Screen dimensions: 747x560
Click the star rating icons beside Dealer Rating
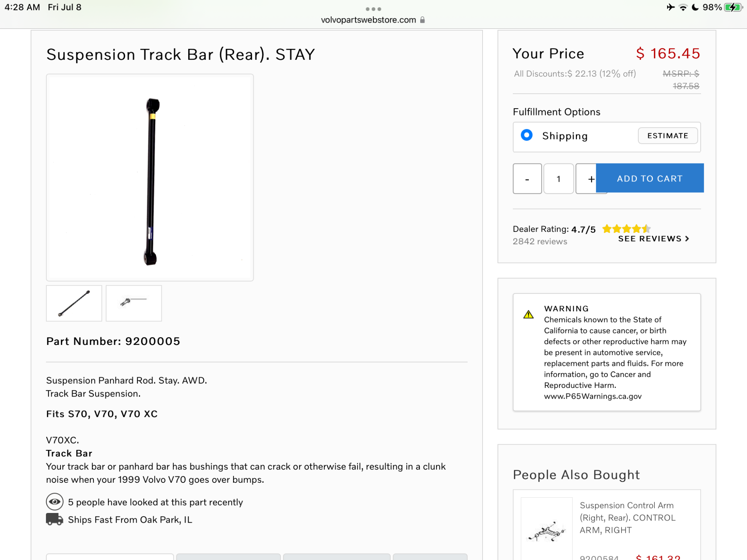coord(626,229)
